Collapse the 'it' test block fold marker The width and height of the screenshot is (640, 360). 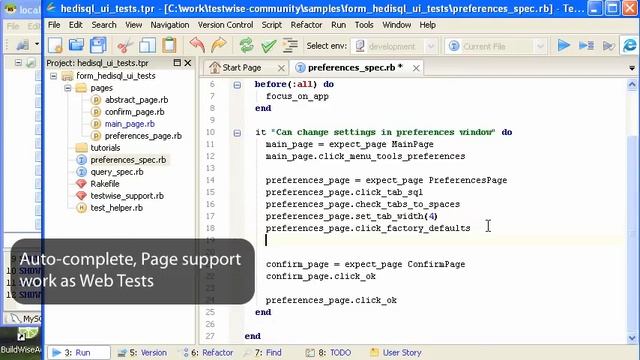pos(237,133)
